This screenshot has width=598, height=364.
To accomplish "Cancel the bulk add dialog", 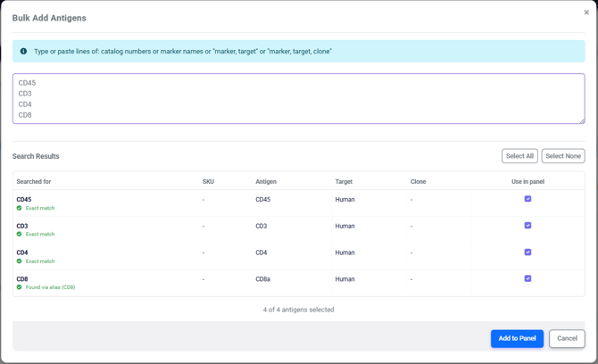I will point(567,338).
